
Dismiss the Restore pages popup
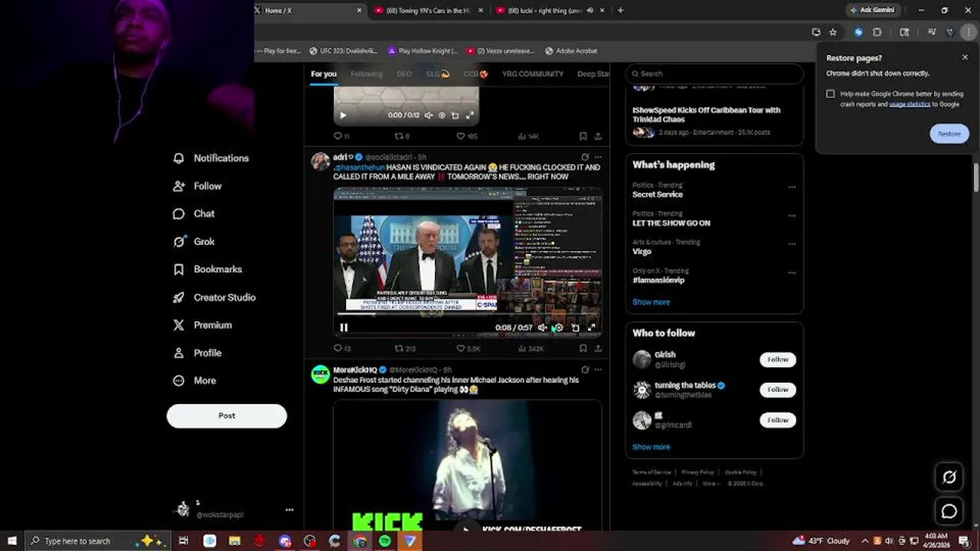[965, 57]
